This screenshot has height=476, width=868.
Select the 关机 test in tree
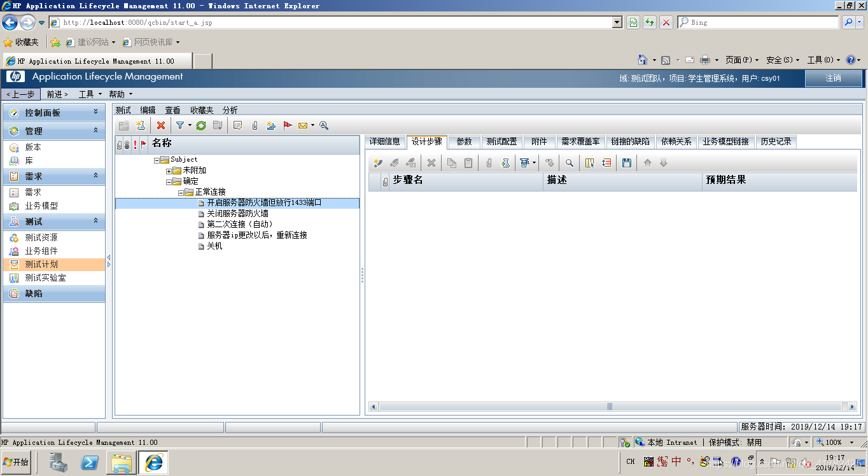click(x=214, y=246)
